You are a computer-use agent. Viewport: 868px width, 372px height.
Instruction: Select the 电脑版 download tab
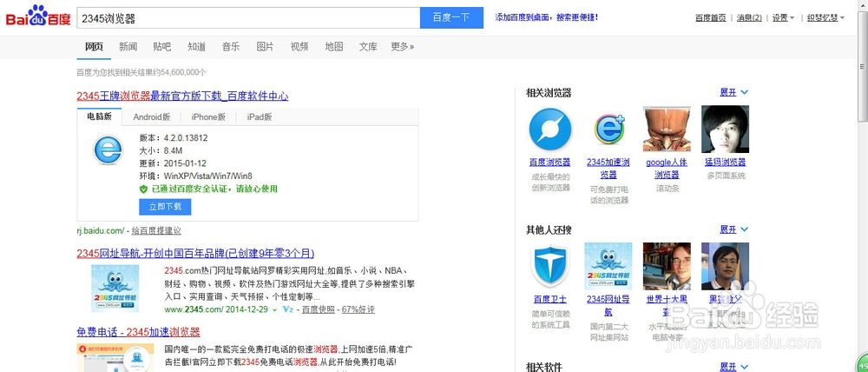point(99,116)
